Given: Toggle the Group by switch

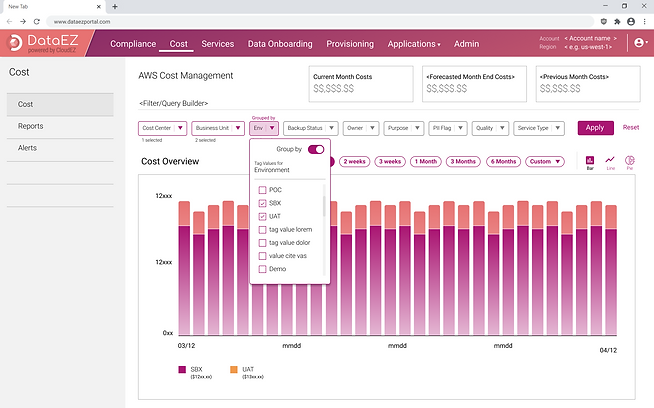Looking at the screenshot, I should click(316, 149).
